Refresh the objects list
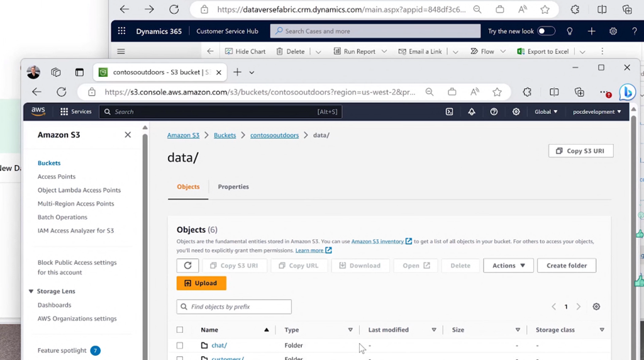This screenshot has width=644, height=360. (187, 266)
